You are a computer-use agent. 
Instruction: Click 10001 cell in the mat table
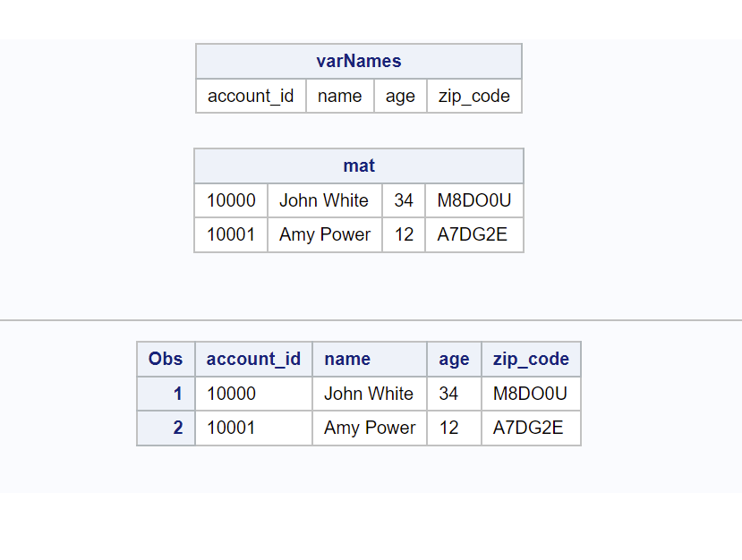[x=231, y=234]
